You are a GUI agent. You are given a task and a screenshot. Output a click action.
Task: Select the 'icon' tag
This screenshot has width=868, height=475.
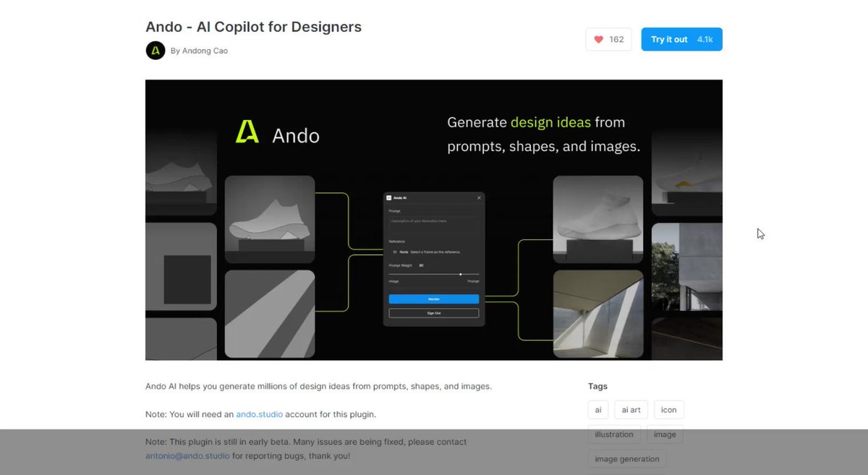click(668, 410)
